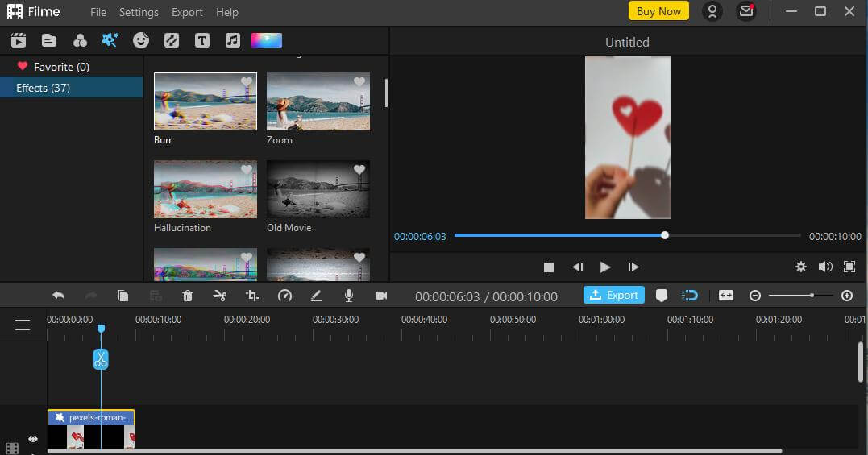The image size is (868, 455).
Task: Click the timeline horizontal scrollbar
Action: pos(414,451)
